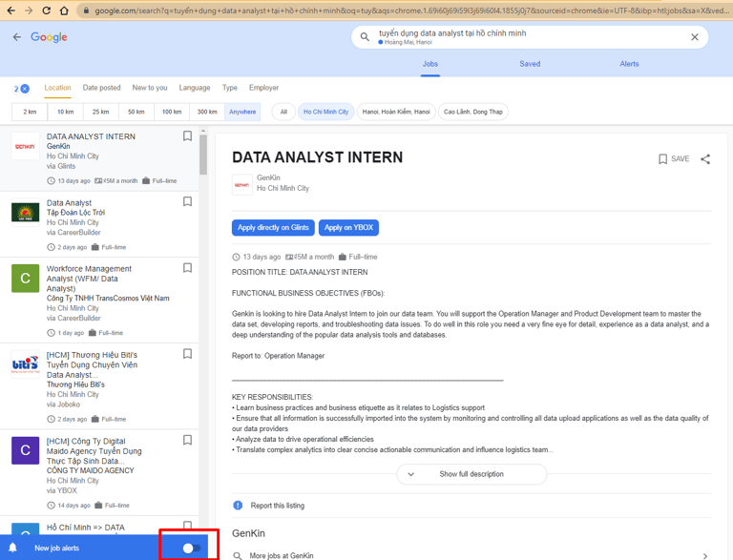Clear the search box with X
The height and width of the screenshot is (560, 733).
tap(695, 37)
